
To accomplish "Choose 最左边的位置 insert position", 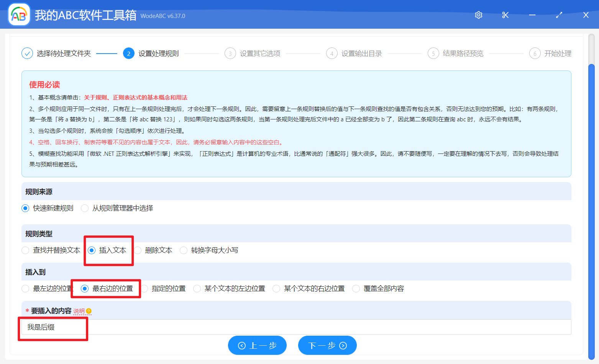I will [26, 289].
